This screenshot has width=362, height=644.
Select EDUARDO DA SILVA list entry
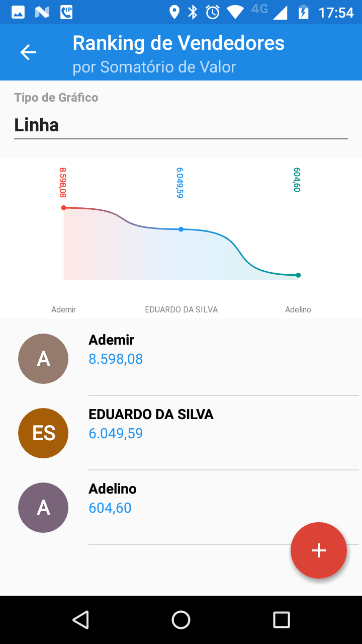point(151,415)
